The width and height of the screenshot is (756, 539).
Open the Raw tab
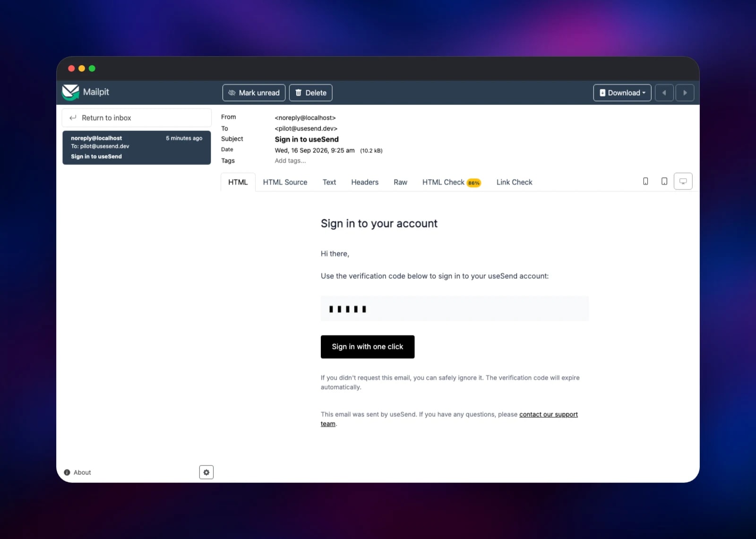[x=400, y=182]
